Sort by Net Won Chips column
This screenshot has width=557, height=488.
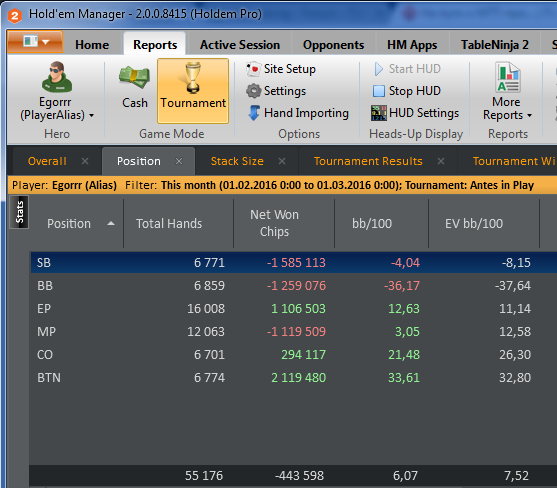coord(274,223)
